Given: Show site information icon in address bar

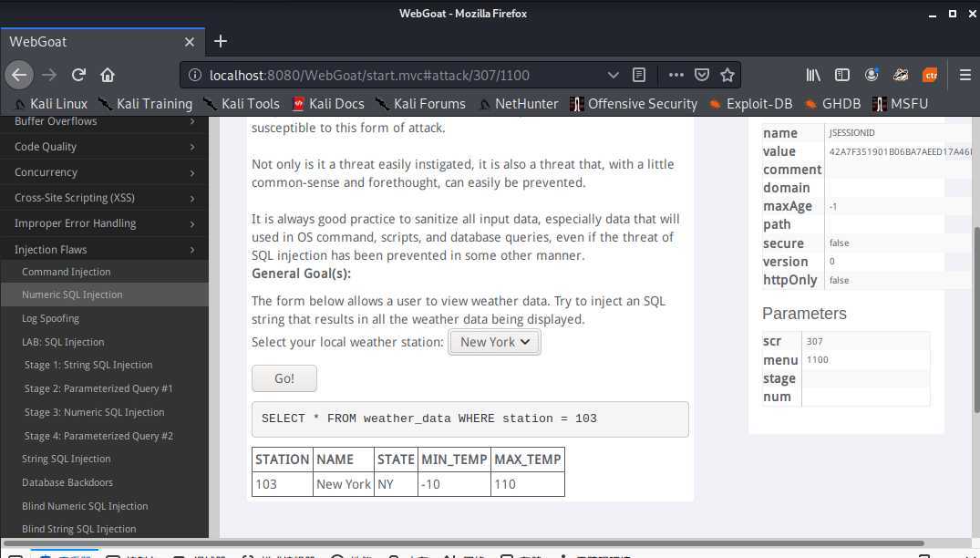Looking at the screenshot, I should point(195,75).
